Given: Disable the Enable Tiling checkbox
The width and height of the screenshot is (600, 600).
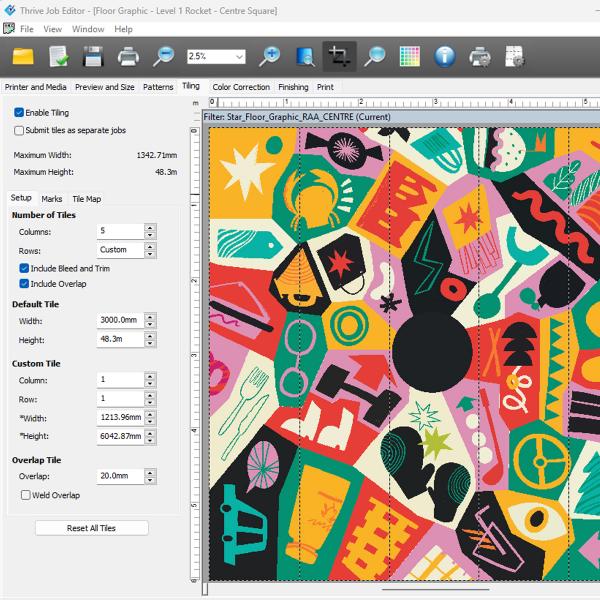Looking at the screenshot, I should tap(20, 113).
